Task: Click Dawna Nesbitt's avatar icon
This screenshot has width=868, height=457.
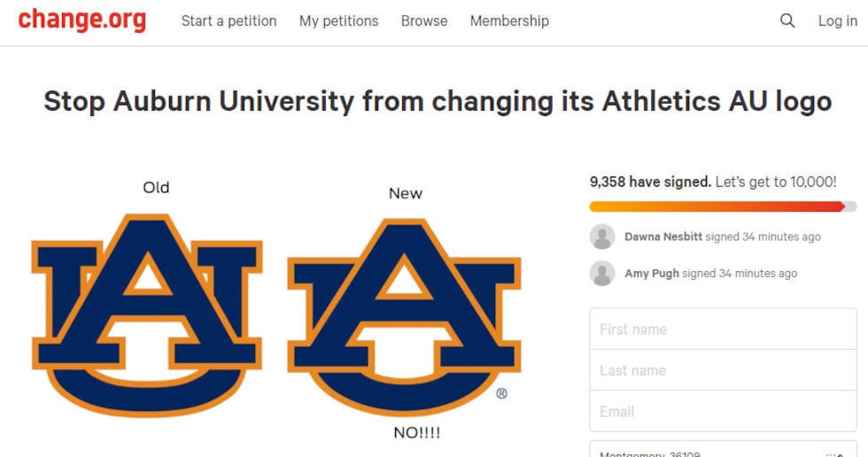Action: [x=602, y=236]
